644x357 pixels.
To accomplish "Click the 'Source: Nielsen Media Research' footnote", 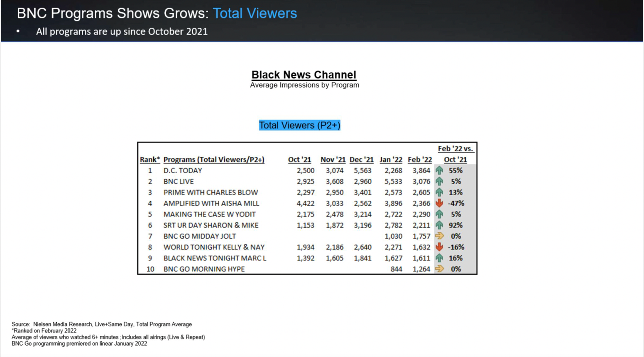I will pyautogui.click(x=102, y=324).
